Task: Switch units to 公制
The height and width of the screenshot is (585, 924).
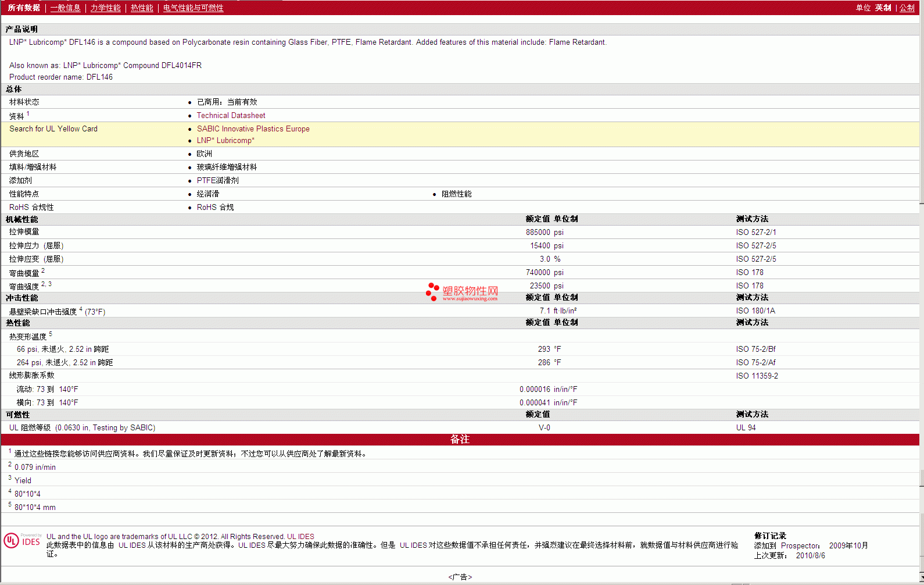Action: click(x=907, y=8)
